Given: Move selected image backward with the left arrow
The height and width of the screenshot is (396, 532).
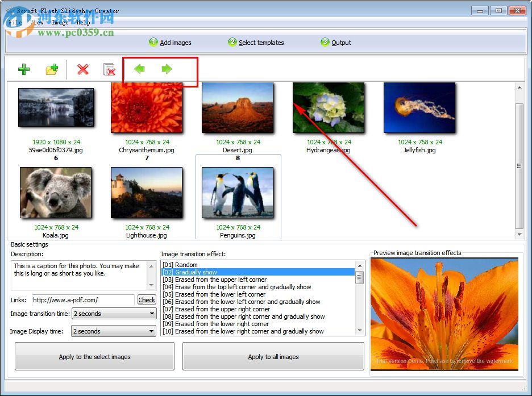Looking at the screenshot, I should pyautogui.click(x=139, y=68).
